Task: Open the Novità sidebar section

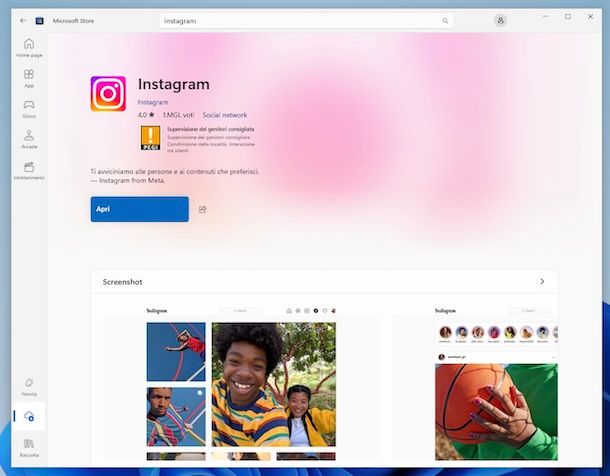Action: pos(29,387)
